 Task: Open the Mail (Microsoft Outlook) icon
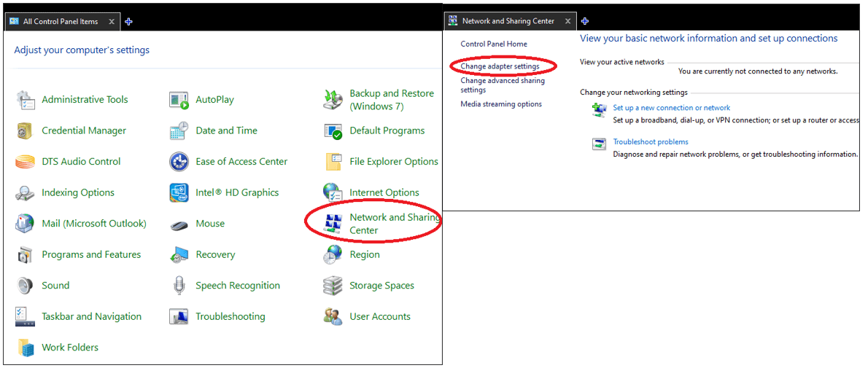pyautogui.click(x=26, y=224)
